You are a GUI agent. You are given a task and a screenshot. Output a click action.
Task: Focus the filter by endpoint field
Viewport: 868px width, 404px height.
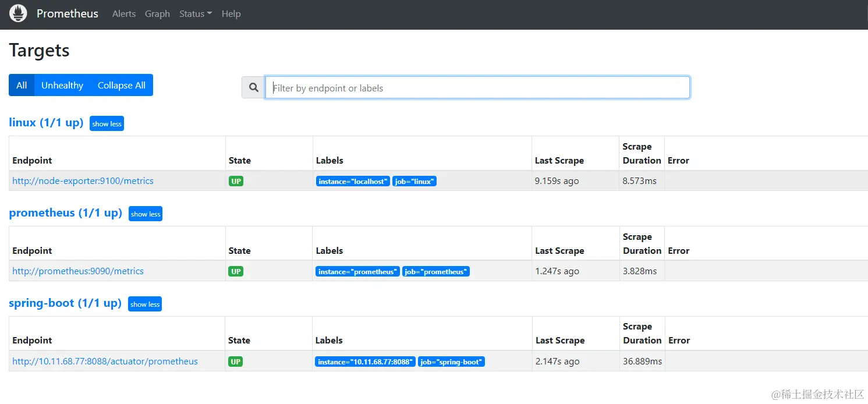(x=477, y=88)
